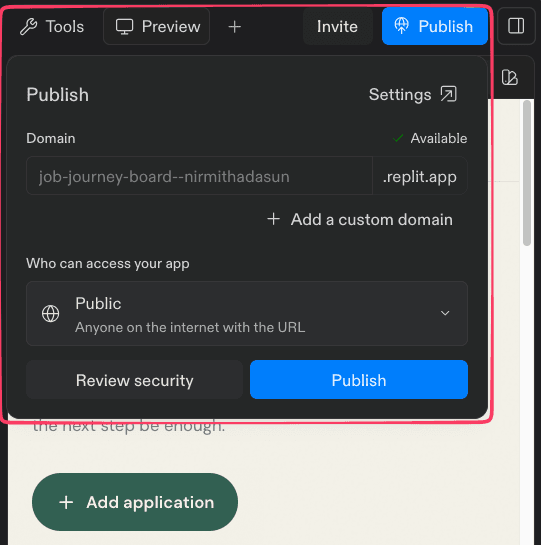Click the Publish panel heading
The height and width of the screenshot is (545, 541).
(58, 95)
